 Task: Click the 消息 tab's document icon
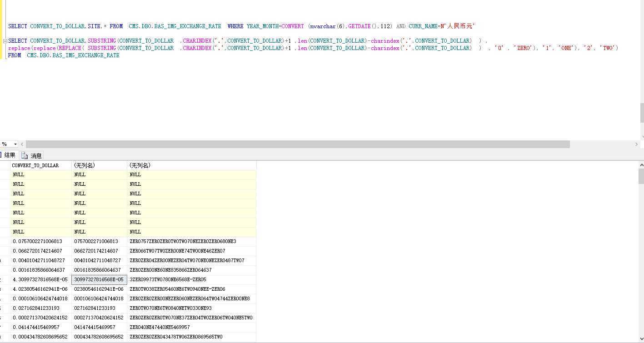click(x=25, y=155)
